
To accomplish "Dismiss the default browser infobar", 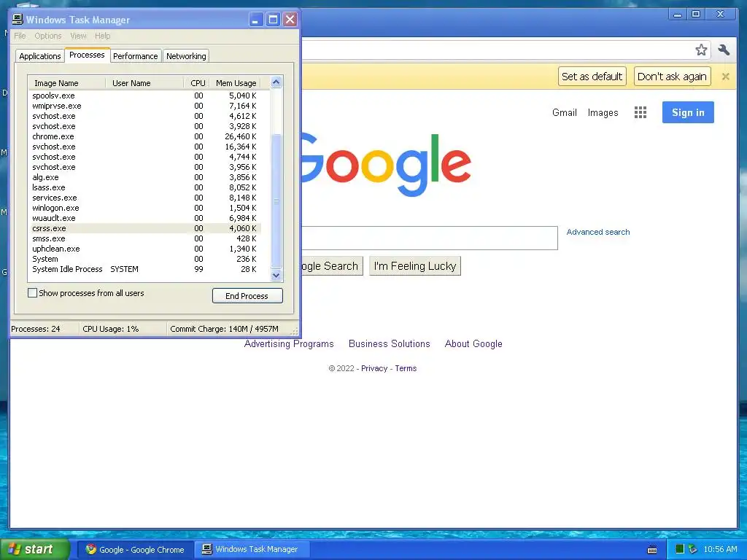I will click(x=726, y=76).
